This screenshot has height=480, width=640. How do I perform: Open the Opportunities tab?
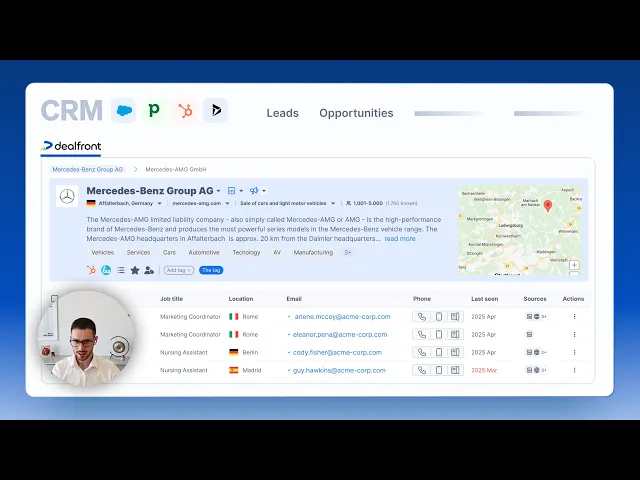click(x=356, y=113)
